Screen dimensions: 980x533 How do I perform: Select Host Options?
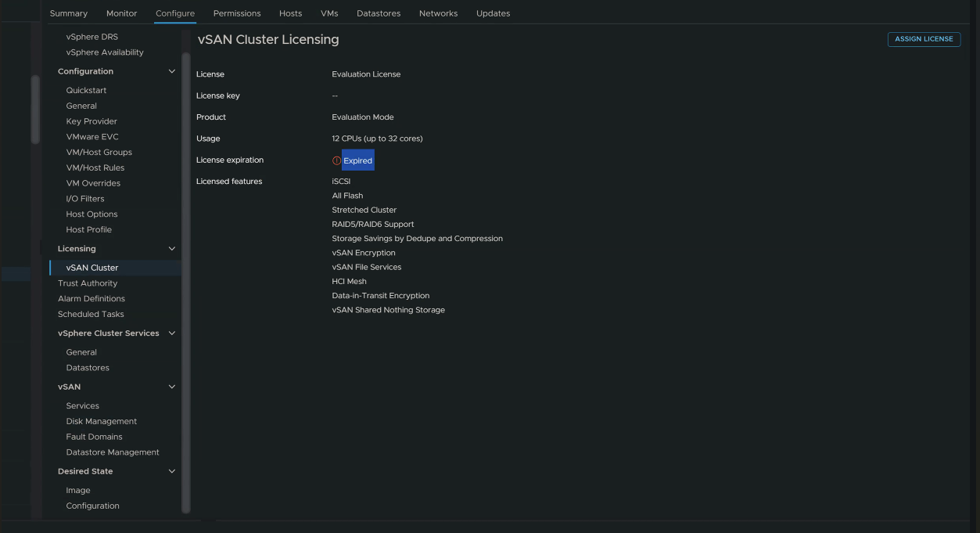(x=92, y=214)
